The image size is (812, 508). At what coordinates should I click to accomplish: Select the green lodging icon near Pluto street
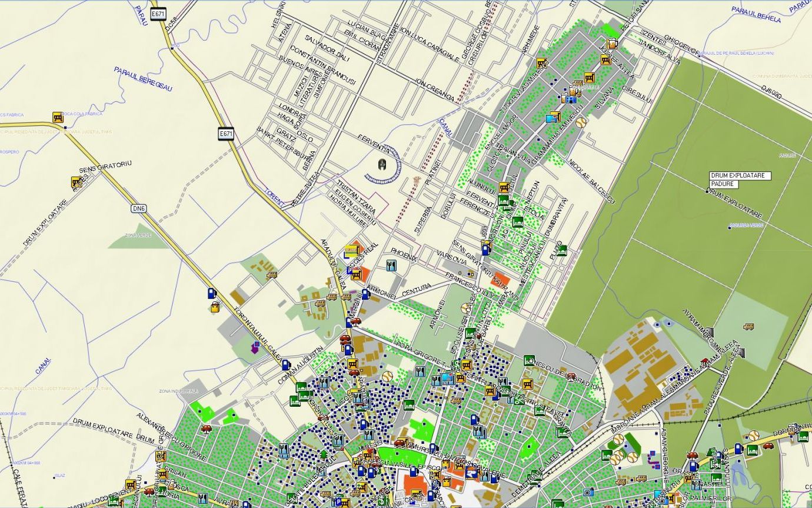point(561,250)
